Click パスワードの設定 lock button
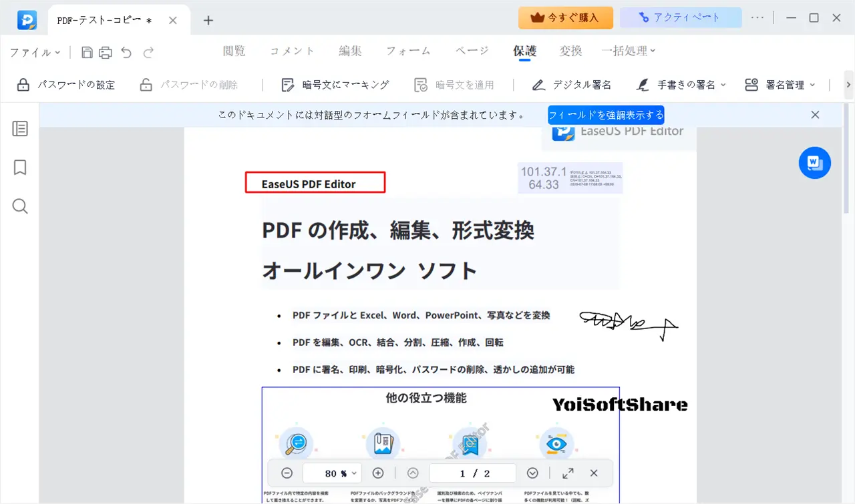This screenshot has width=855, height=504. click(x=66, y=85)
